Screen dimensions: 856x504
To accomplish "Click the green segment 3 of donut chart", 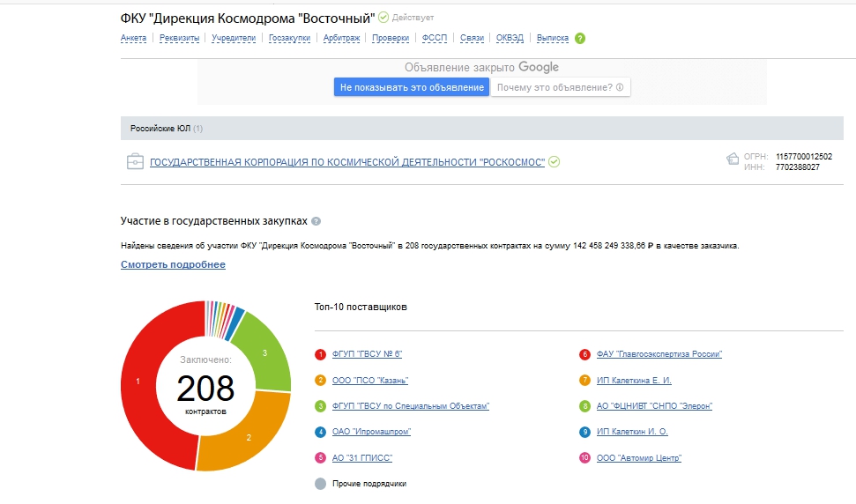I will tap(264, 353).
